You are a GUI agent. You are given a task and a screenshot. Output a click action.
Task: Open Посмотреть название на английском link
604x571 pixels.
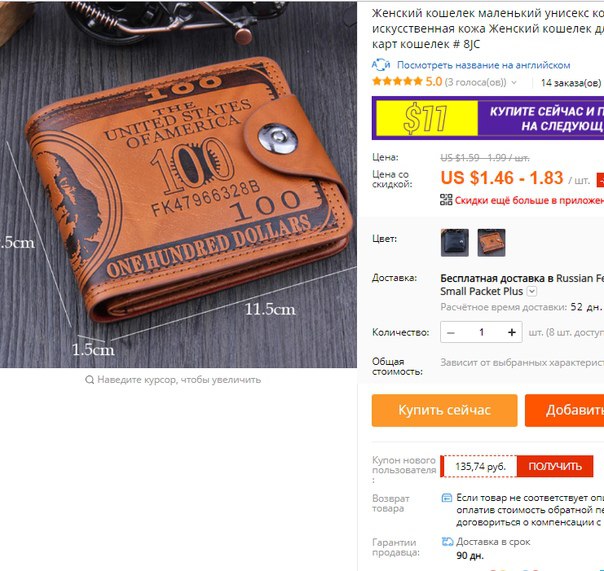click(x=483, y=65)
